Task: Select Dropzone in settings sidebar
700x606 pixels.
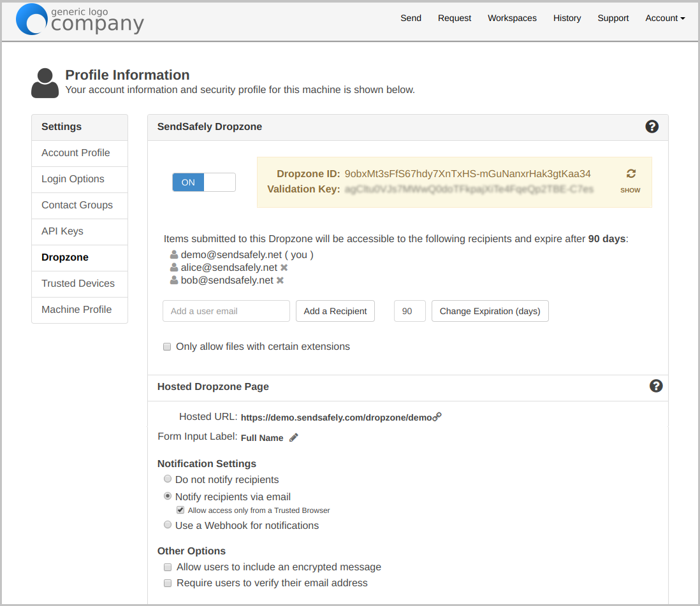Action: coord(80,257)
